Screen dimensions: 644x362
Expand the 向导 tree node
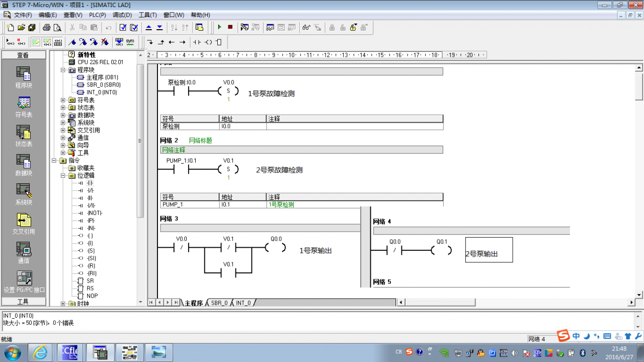point(63,146)
